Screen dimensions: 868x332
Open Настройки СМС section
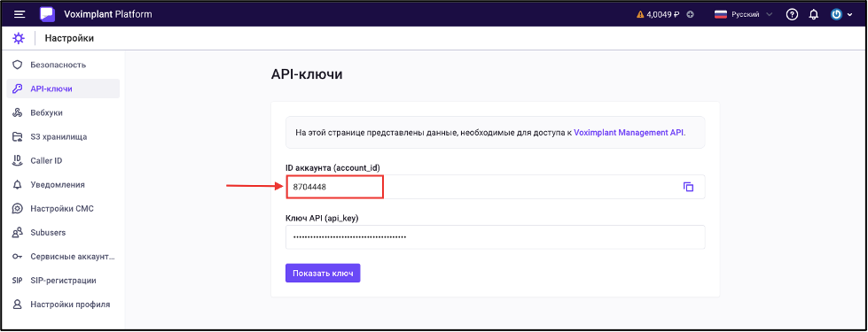pos(63,209)
